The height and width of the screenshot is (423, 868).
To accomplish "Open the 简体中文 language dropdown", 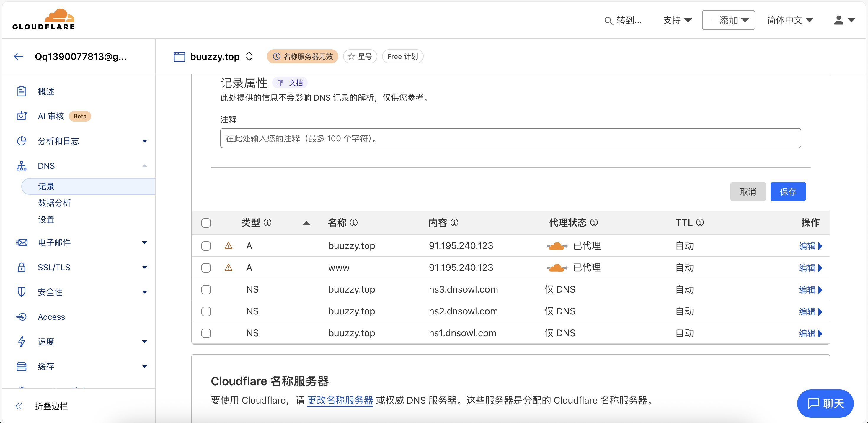I will 790,20.
